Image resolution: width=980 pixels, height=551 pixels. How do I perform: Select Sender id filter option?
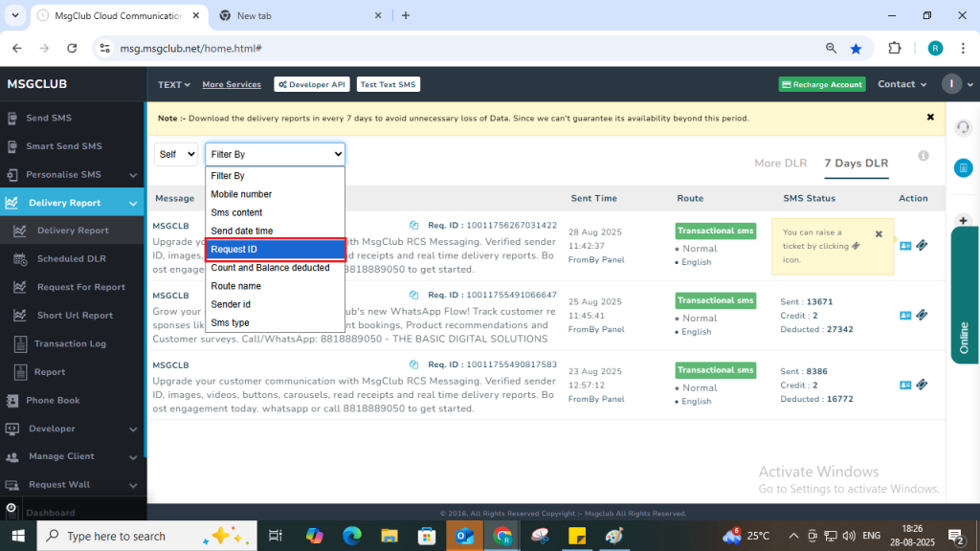click(275, 304)
